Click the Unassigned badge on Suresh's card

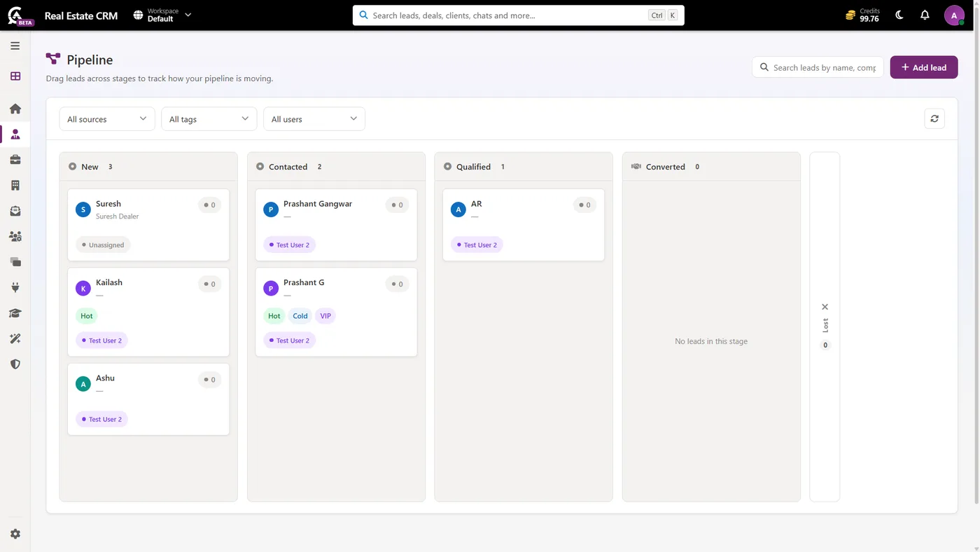click(x=103, y=245)
